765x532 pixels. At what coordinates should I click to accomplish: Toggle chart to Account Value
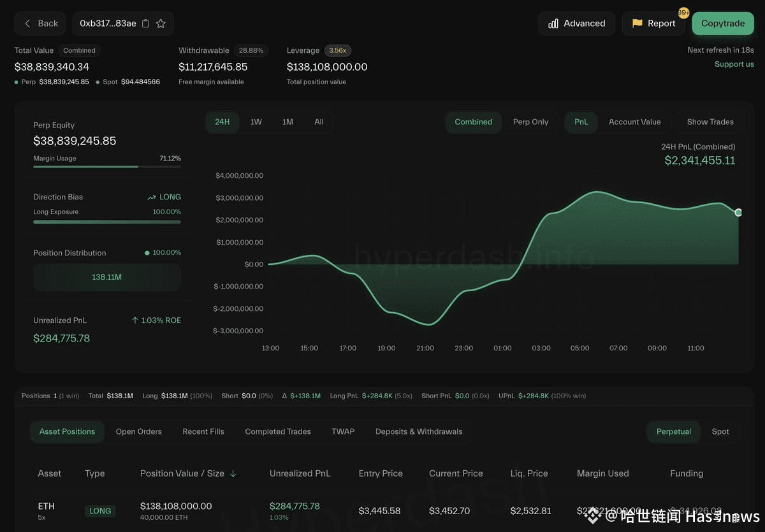click(x=634, y=122)
